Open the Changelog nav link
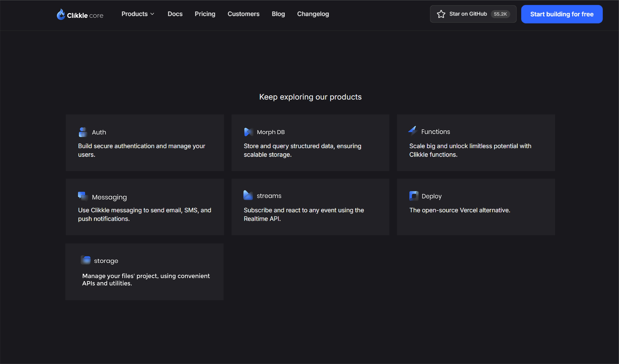Image resolution: width=619 pixels, height=364 pixels. pos(313,14)
